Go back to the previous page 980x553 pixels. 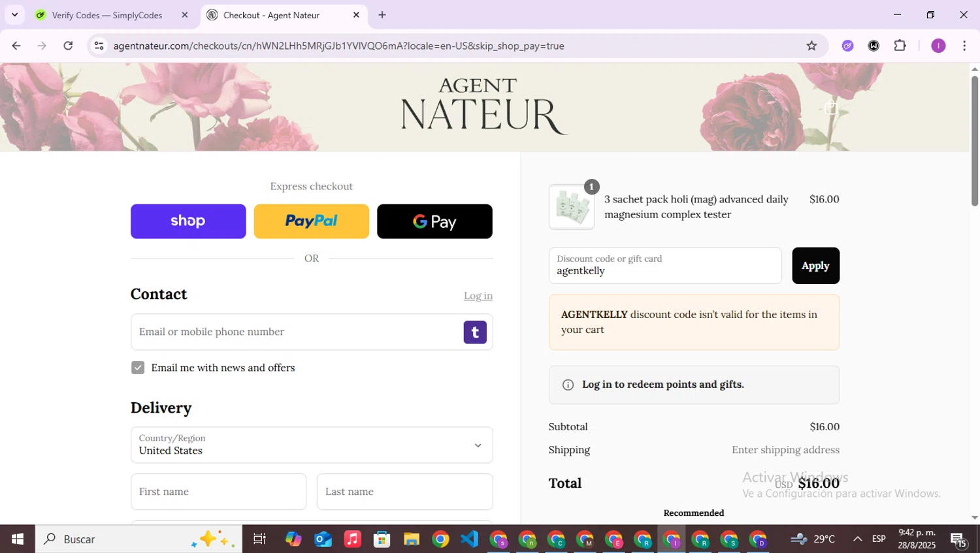click(x=16, y=46)
